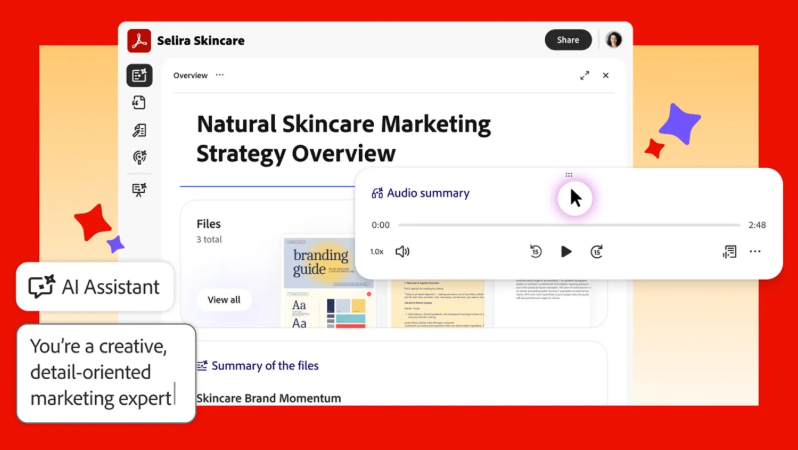Click Natural Skincare Marketing Strategy Overview title
798x450 pixels.
(344, 138)
